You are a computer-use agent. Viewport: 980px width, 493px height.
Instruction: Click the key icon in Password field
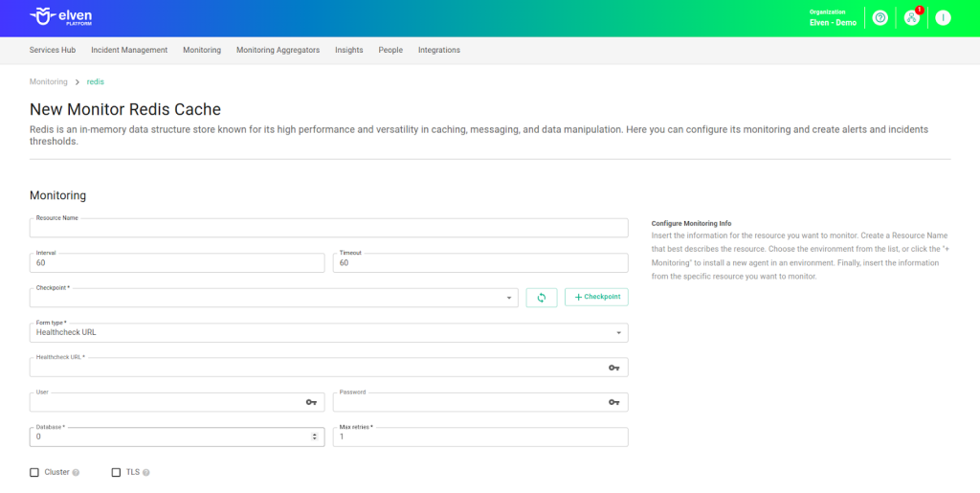click(x=614, y=402)
